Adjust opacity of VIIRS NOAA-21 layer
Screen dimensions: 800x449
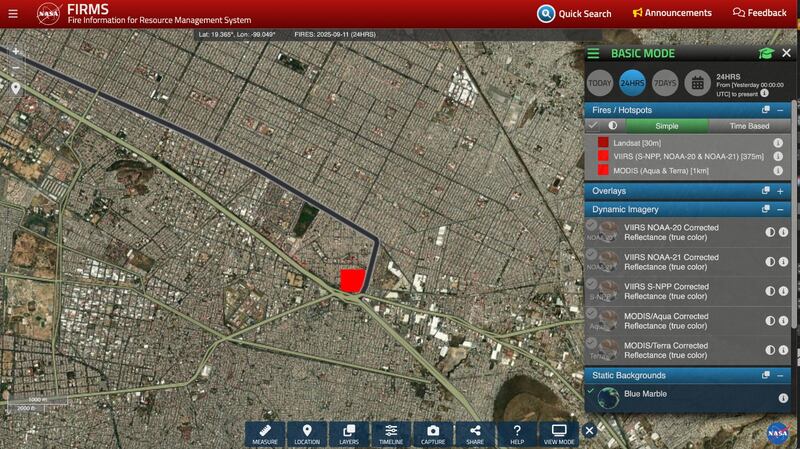click(x=770, y=262)
